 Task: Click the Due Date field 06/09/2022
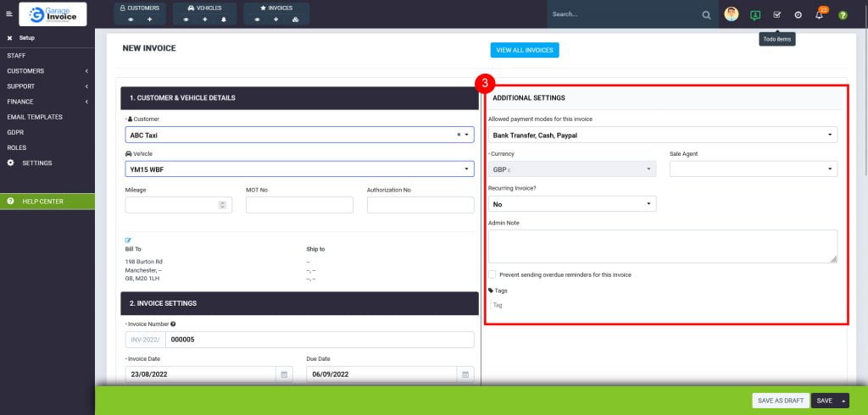tap(382, 374)
